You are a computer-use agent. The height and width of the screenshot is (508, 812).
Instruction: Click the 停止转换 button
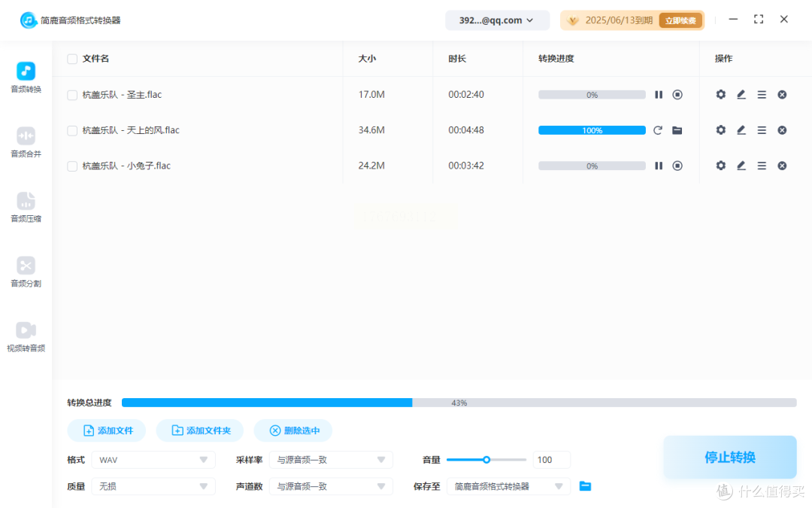coord(729,458)
